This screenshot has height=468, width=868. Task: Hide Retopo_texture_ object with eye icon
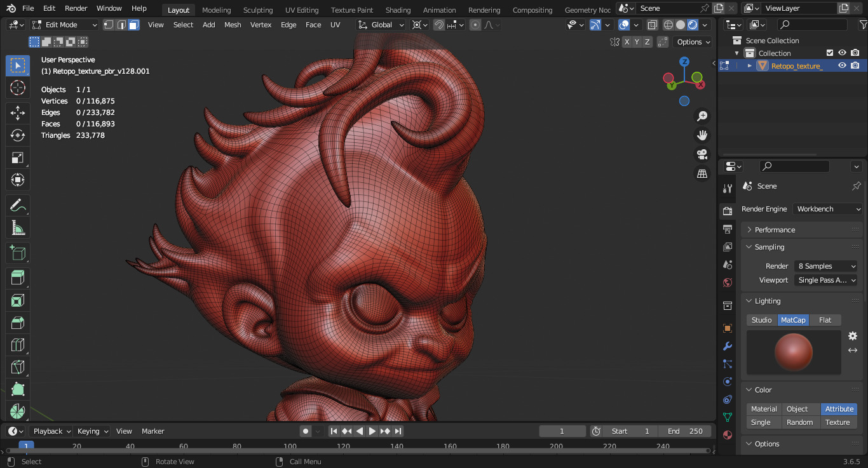coord(842,65)
